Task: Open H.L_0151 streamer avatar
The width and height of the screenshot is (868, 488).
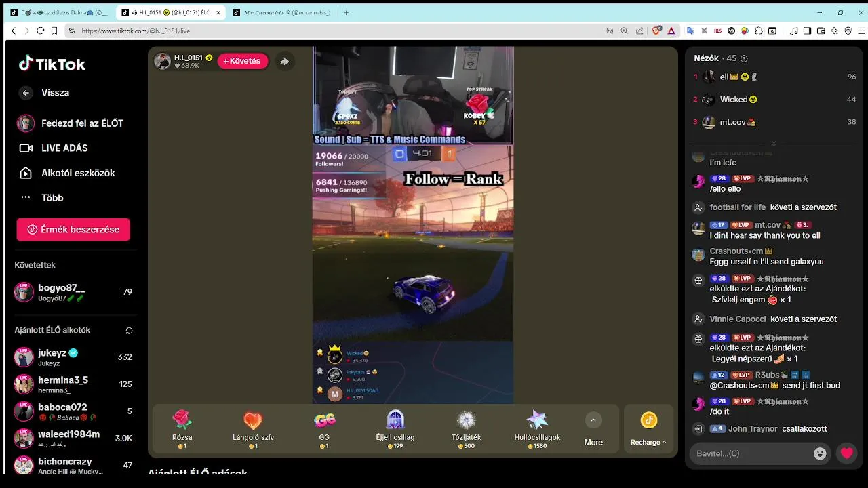Action: 162,61
